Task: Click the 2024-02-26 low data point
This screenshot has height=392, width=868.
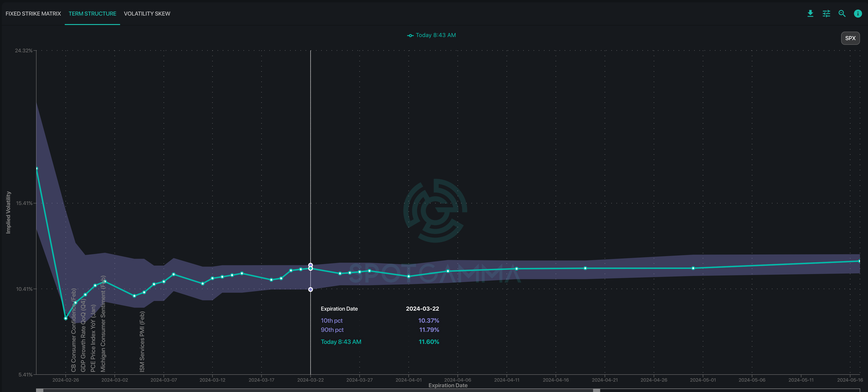Action: 66,318
